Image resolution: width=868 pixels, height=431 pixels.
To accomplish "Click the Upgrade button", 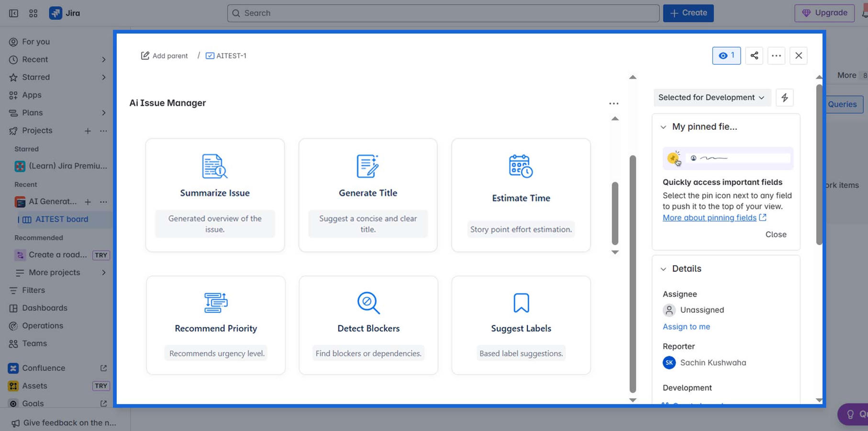I will [x=824, y=13].
